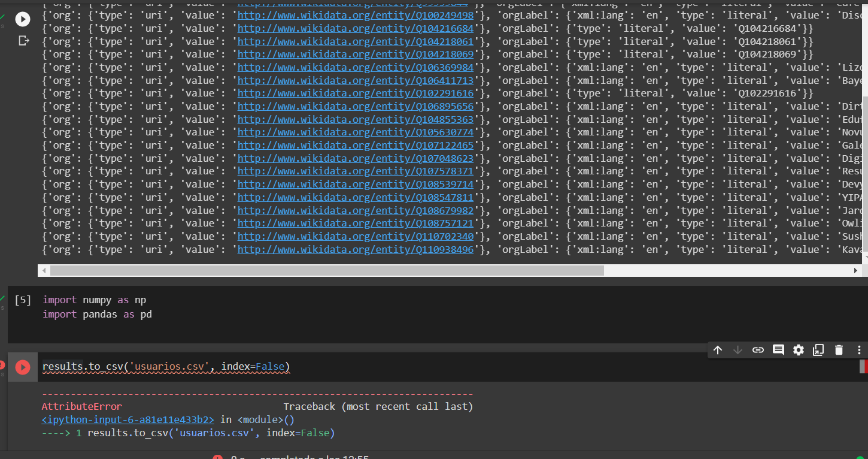Open the cell editor settings gear
Screen dimensions: 868x459
click(799, 350)
